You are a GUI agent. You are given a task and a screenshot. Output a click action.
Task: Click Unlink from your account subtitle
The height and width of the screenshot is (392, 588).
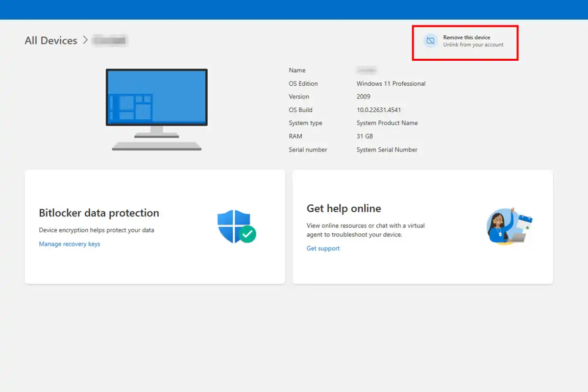click(x=473, y=45)
